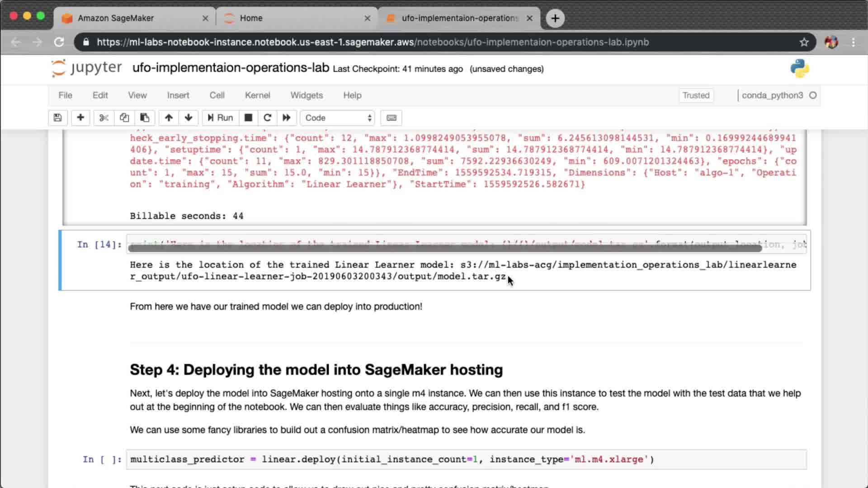Cut selected cells with scissors icon
Image resolution: width=868 pixels, height=488 pixels.
tap(104, 118)
